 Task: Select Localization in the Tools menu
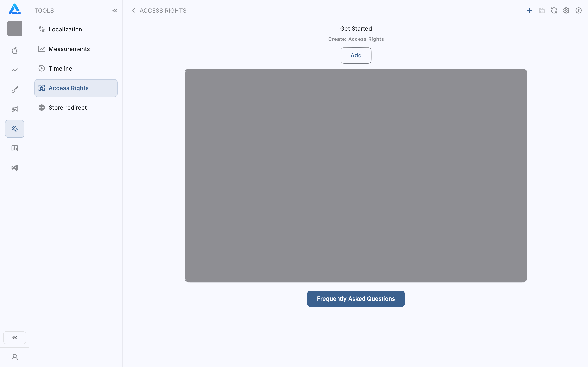[x=65, y=29]
